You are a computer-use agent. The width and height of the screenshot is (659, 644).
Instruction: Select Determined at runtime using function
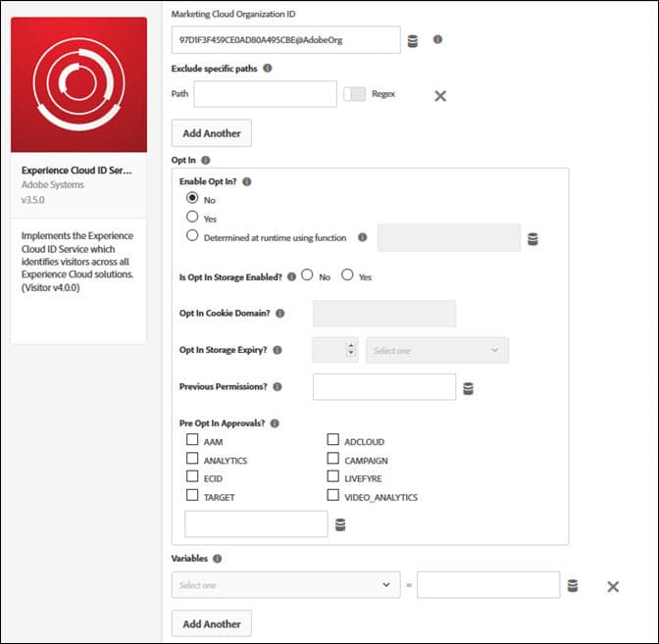point(192,235)
